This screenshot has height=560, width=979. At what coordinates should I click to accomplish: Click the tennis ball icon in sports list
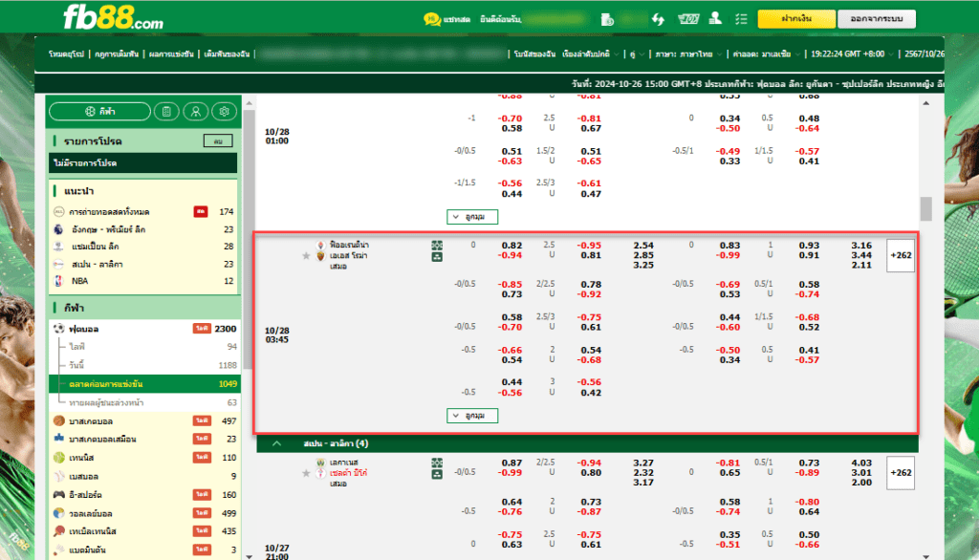click(x=58, y=458)
